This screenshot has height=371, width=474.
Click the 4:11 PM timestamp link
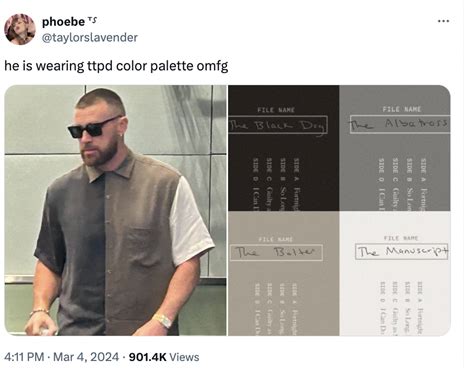[x=24, y=357]
